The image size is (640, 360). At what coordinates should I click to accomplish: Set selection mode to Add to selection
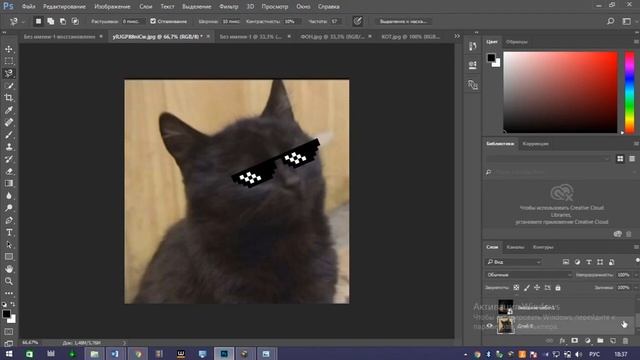click(51, 21)
